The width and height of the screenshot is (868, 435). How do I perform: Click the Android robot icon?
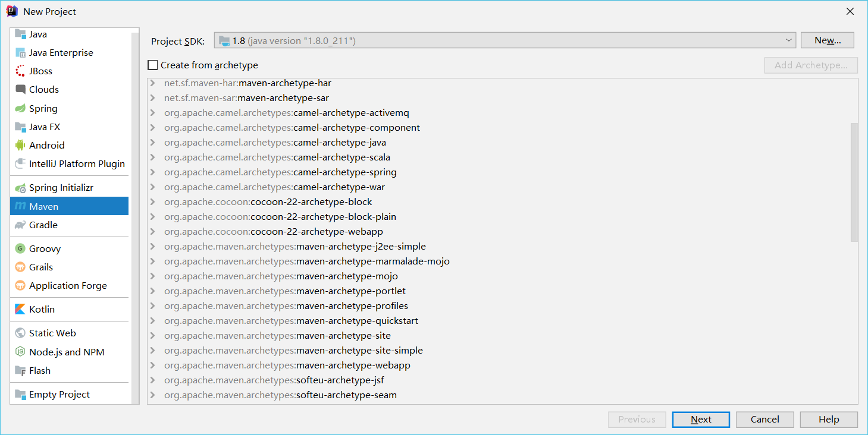(20, 145)
